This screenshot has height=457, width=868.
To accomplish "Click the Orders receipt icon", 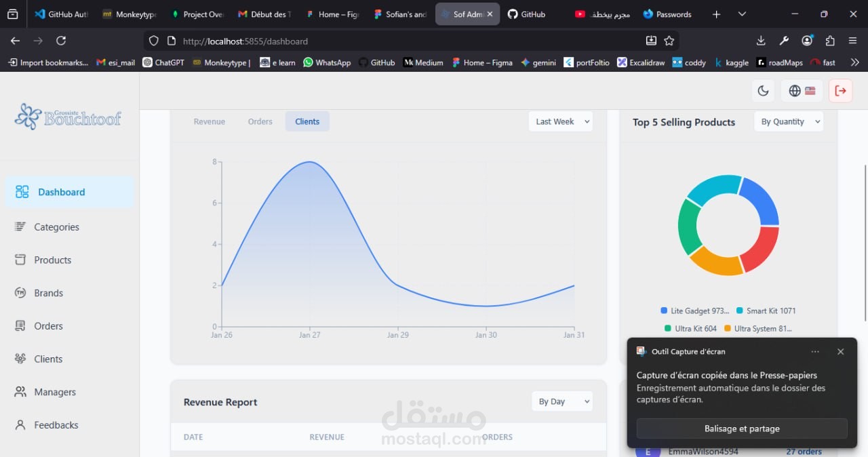I will pos(20,325).
